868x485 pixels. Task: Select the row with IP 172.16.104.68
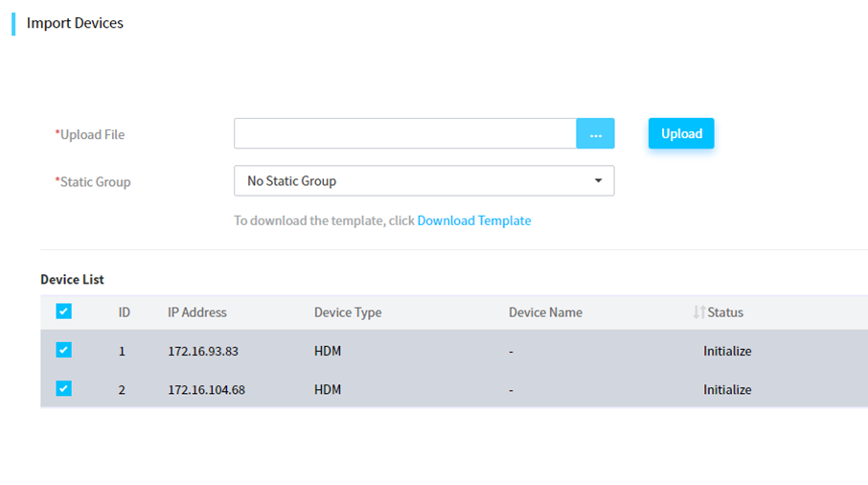coord(454,388)
